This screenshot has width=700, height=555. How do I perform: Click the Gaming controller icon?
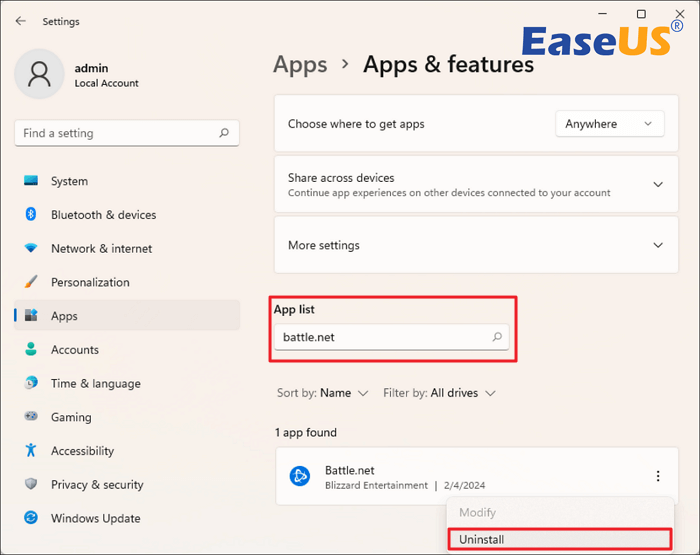(x=31, y=416)
